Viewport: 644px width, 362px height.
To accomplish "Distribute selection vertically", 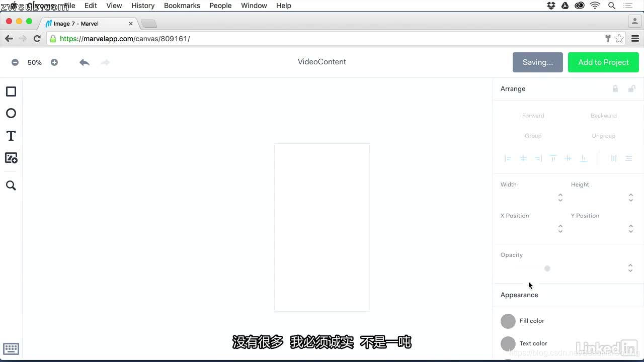I will point(629,158).
